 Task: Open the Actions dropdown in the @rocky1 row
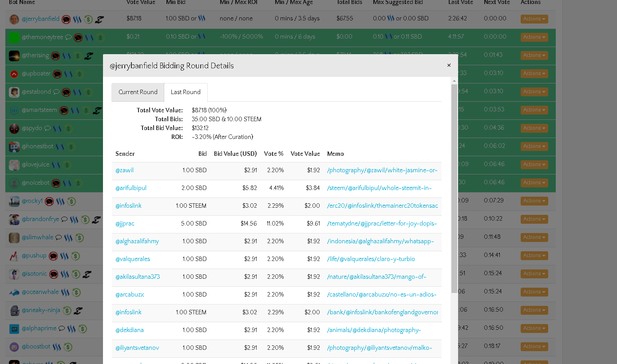pyautogui.click(x=534, y=201)
